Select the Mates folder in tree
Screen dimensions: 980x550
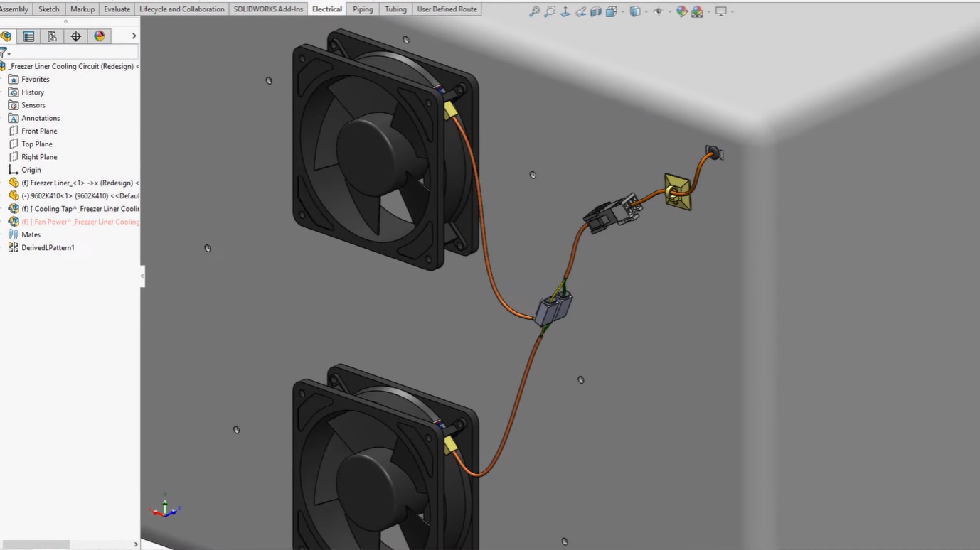point(25,234)
